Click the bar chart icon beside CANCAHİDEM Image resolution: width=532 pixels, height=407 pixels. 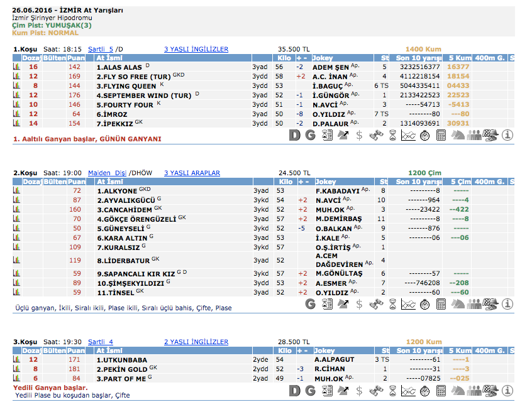click(16, 209)
